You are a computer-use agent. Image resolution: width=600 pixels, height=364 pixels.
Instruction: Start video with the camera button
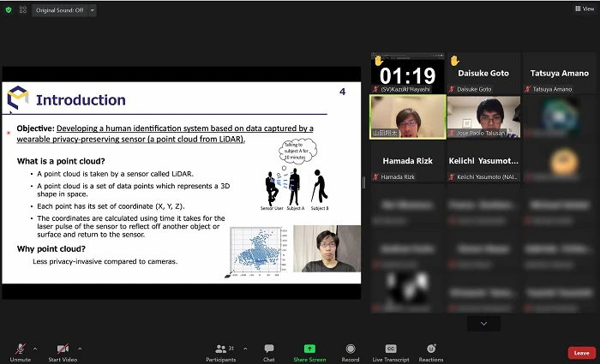(63, 349)
